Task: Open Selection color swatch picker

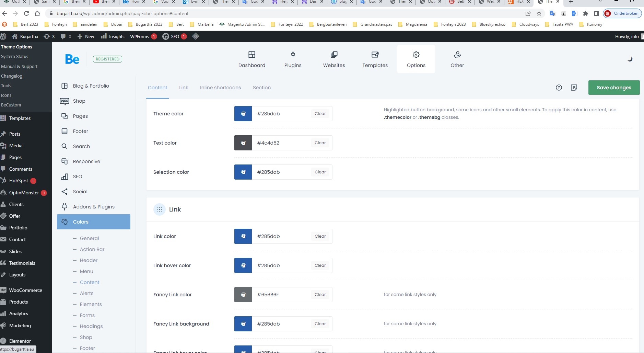Action: point(243,172)
